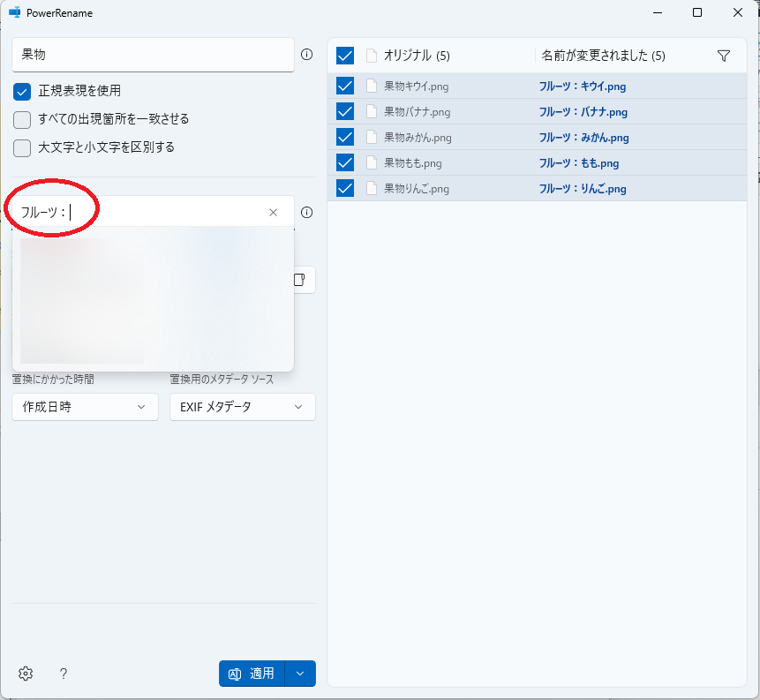Click the オリジナル (5) column header

pos(417,56)
